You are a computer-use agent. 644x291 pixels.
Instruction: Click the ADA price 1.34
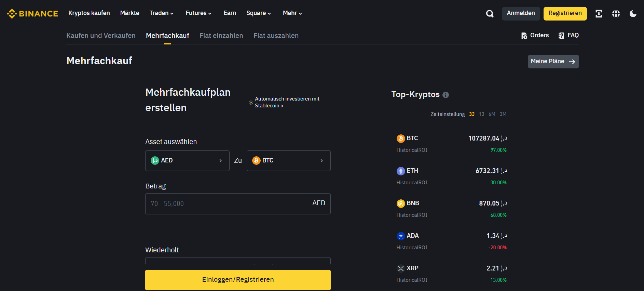tap(497, 236)
